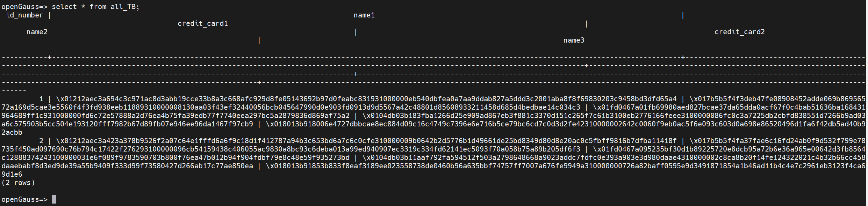Image resolution: width=868 pixels, height=206 pixels.
Task: Click the top 'openGauss=>' prompt text
Action: (24, 7)
